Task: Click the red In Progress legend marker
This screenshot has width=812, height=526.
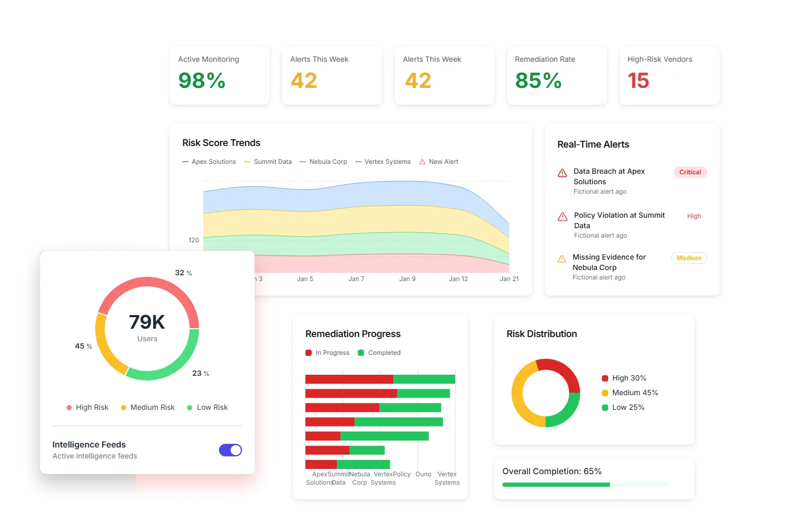Action: point(309,353)
